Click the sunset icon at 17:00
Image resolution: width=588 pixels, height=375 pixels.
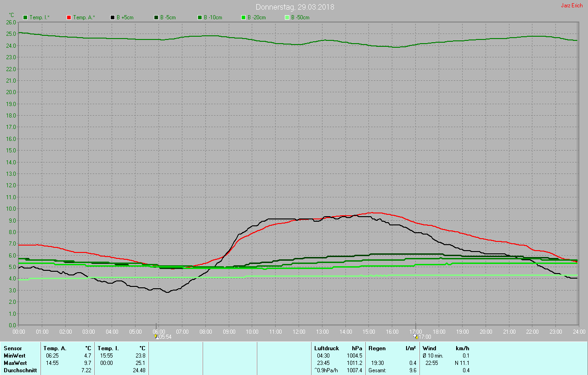(x=416, y=336)
